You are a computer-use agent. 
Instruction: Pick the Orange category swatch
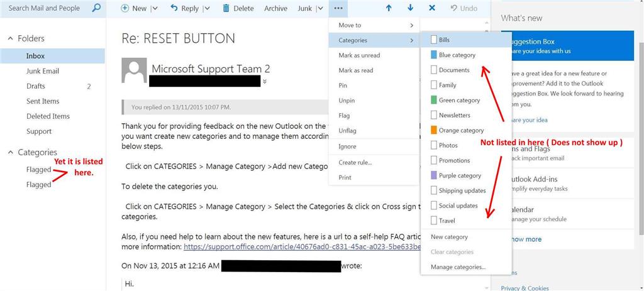click(434, 130)
